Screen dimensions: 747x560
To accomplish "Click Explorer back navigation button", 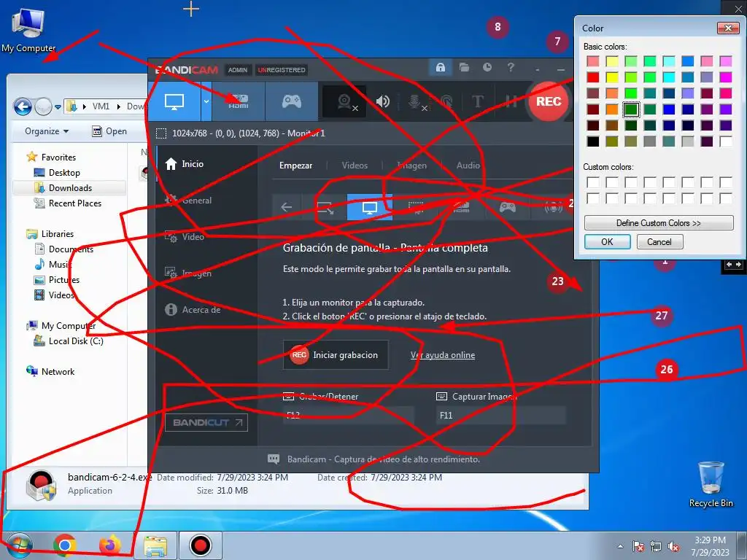I will (23, 106).
